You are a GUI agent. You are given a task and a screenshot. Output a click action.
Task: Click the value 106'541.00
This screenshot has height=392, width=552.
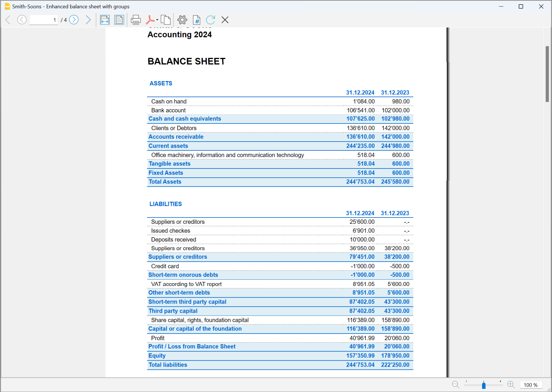(x=361, y=110)
